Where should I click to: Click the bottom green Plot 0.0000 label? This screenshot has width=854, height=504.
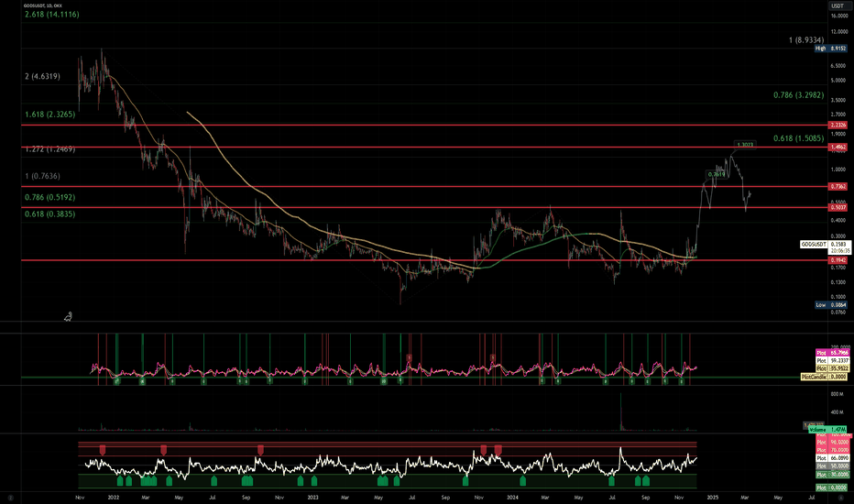pos(832,488)
